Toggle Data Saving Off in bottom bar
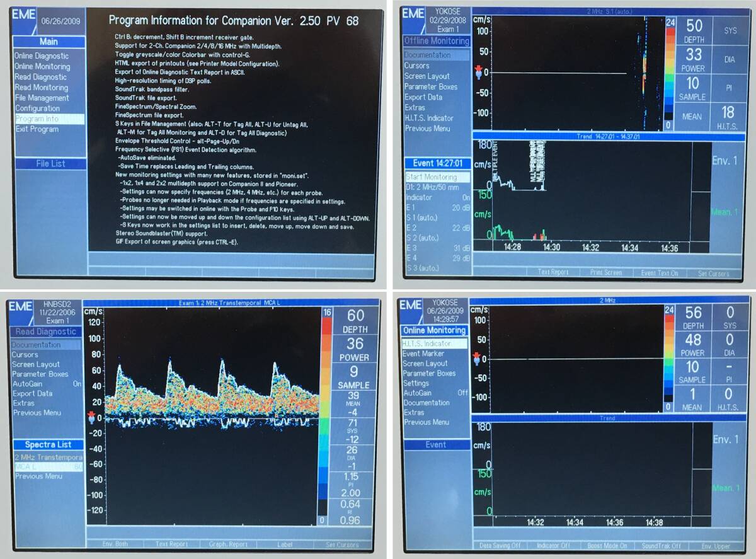This screenshot has width=756, height=559. point(498,546)
